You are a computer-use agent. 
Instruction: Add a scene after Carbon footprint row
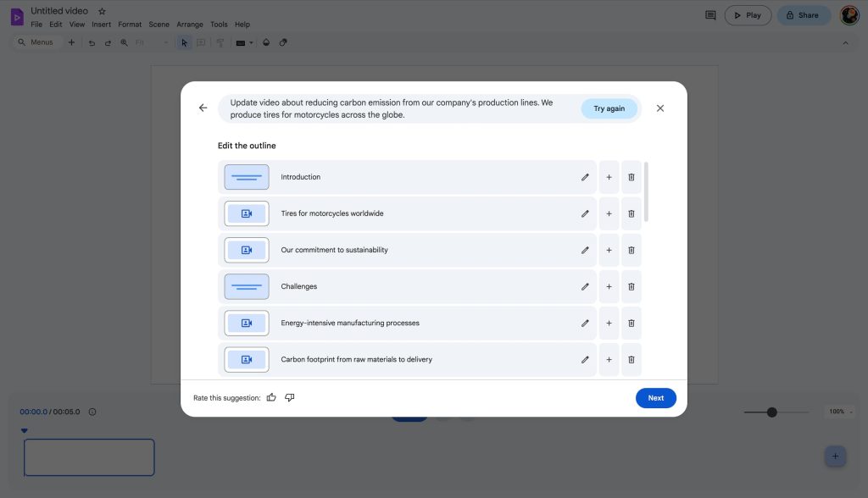609,359
